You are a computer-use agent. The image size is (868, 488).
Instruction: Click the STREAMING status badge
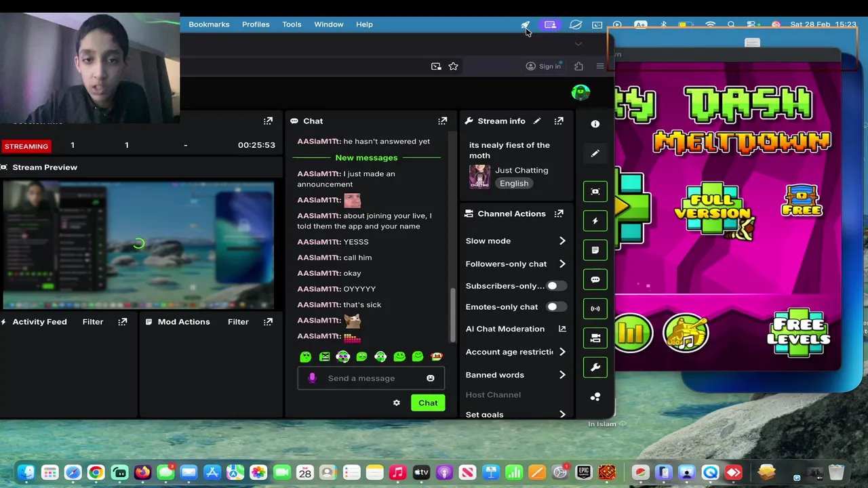coord(26,146)
